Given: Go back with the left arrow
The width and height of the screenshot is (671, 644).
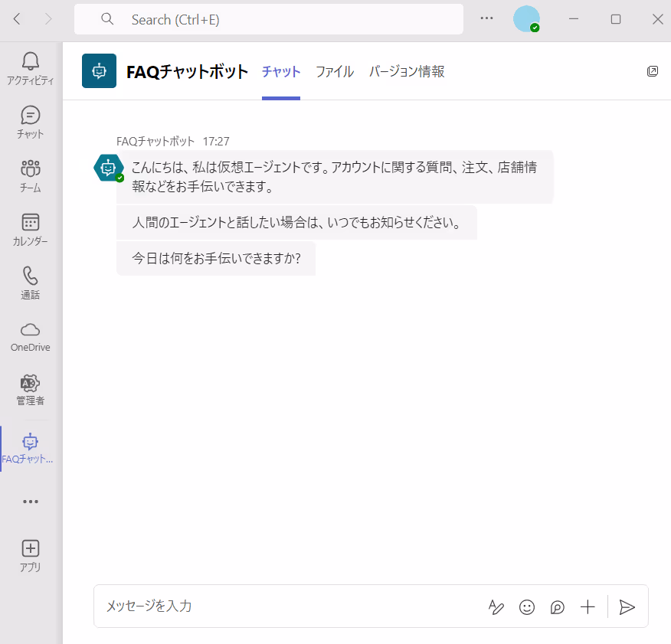Looking at the screenshot, I should [17, 19].
